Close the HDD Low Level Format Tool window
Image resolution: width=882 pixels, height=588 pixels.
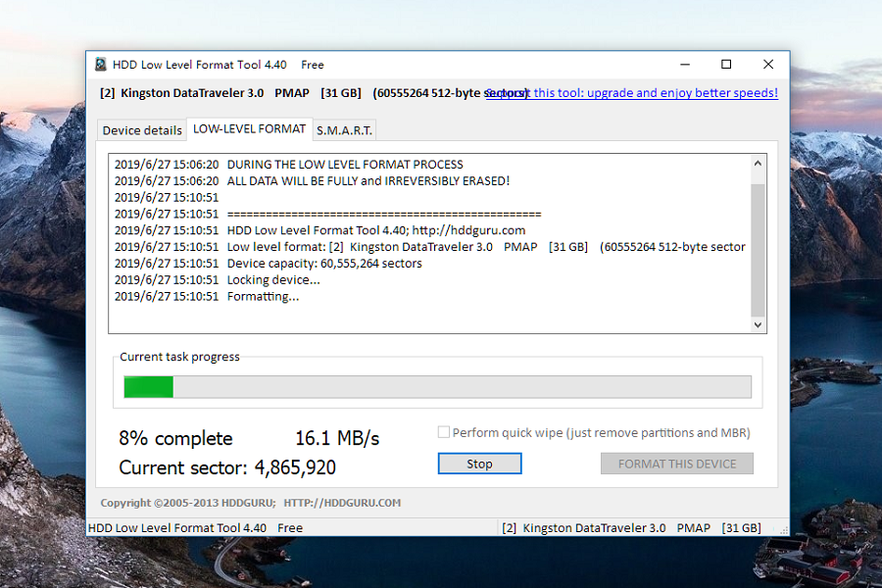(767, 65)
